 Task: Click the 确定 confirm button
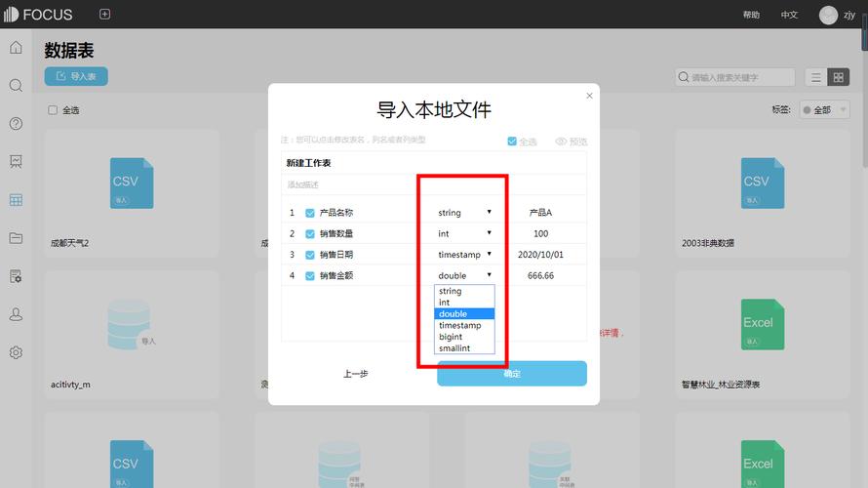point(512,374)
